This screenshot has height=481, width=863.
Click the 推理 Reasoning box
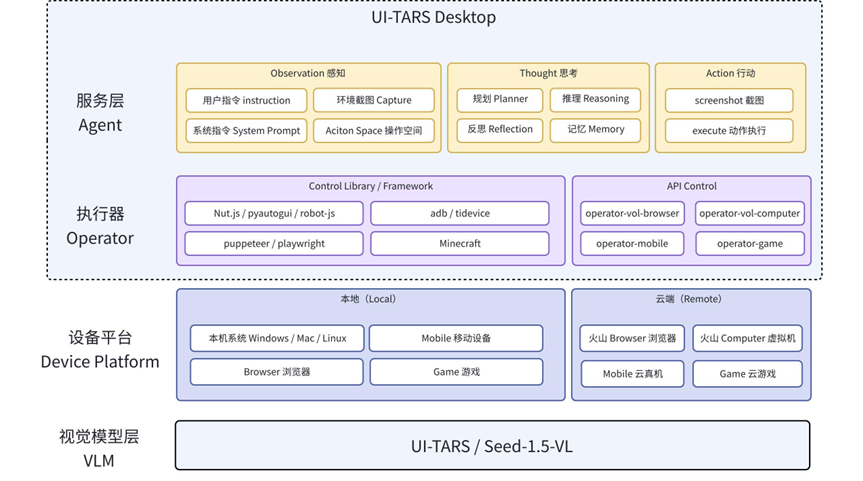596,99
